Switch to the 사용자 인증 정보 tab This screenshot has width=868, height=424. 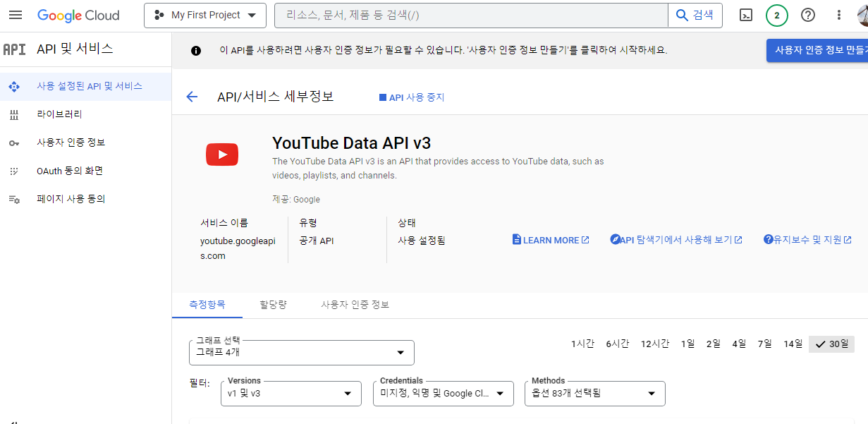(355, 305)
